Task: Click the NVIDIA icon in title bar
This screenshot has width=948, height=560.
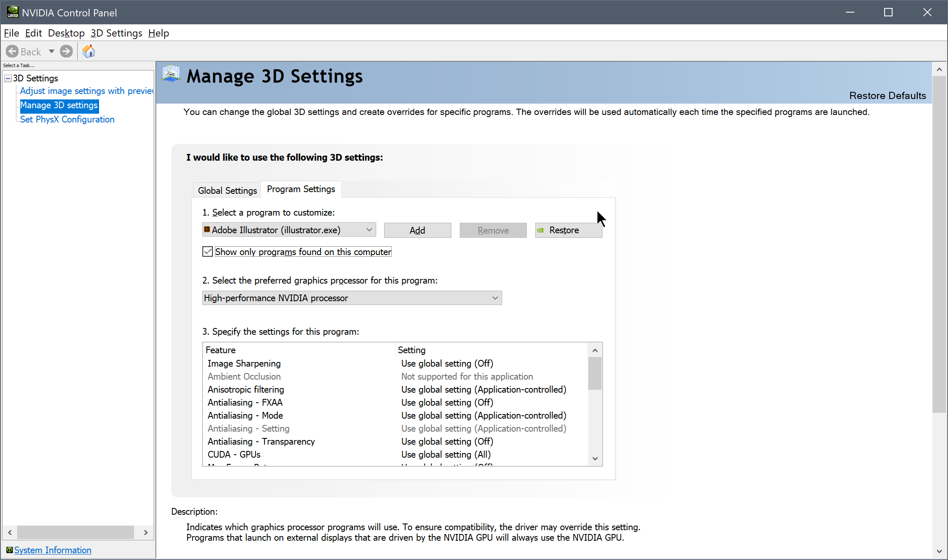Action: tap(12, 12)
